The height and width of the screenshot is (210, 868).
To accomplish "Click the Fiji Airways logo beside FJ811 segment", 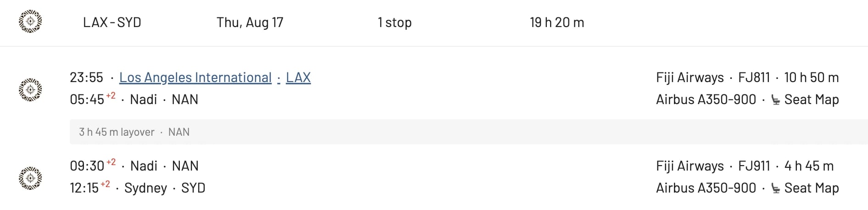I will pyautogui.click(x=30, y=89).
